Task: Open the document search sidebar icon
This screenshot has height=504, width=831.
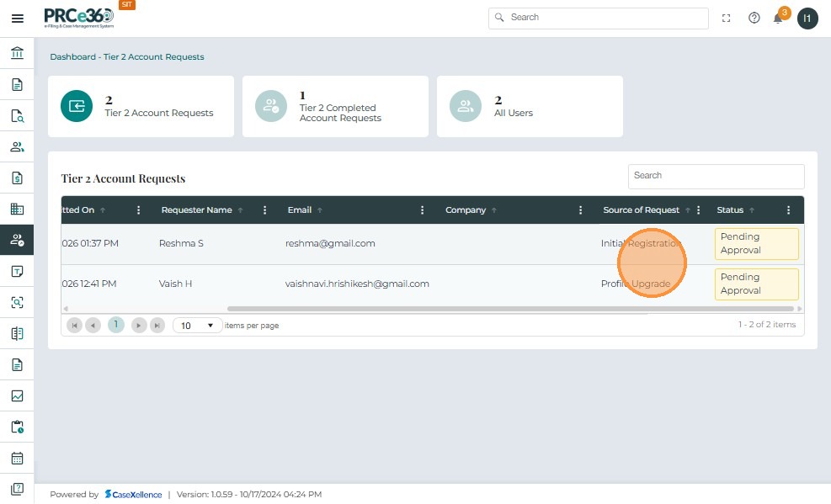Action: [x=17, y=116]
